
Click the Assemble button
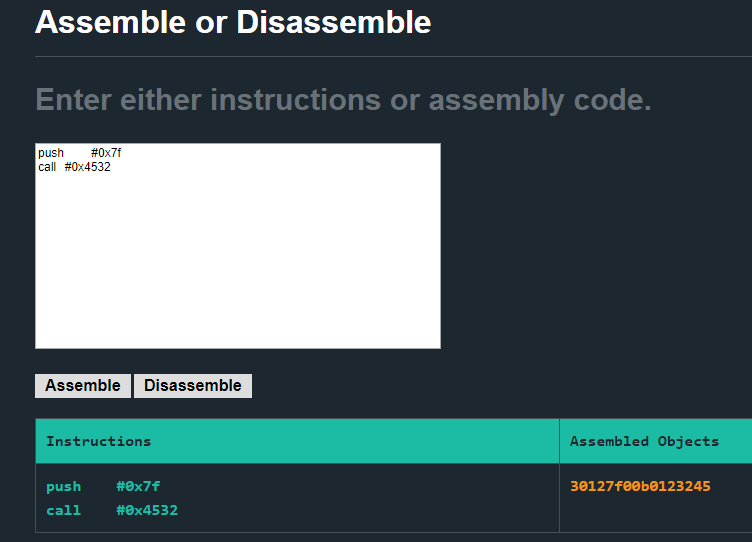point(82,386)
